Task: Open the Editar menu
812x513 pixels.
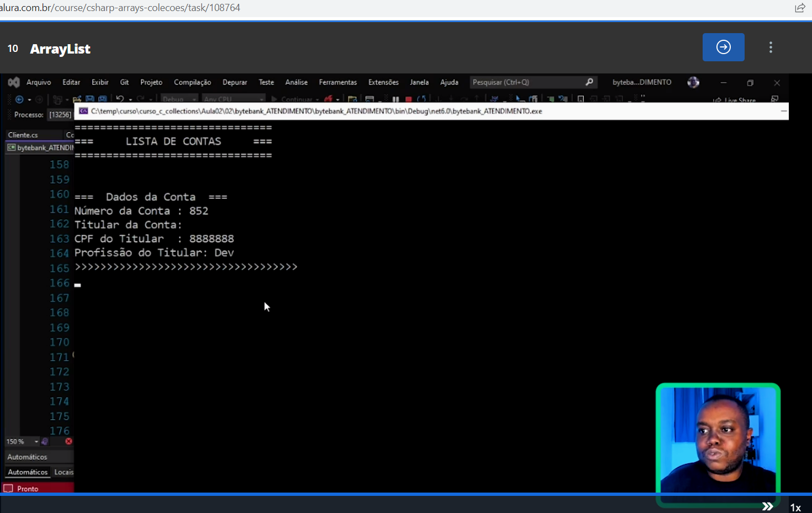Action: tap(71, 82)
